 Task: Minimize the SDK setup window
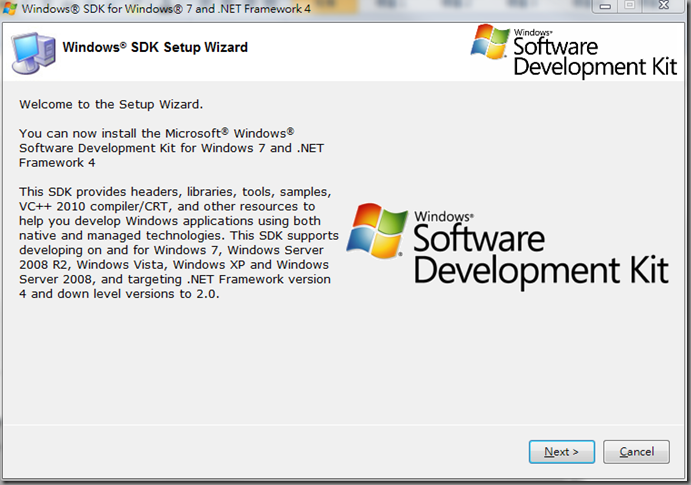coord(606,6)
